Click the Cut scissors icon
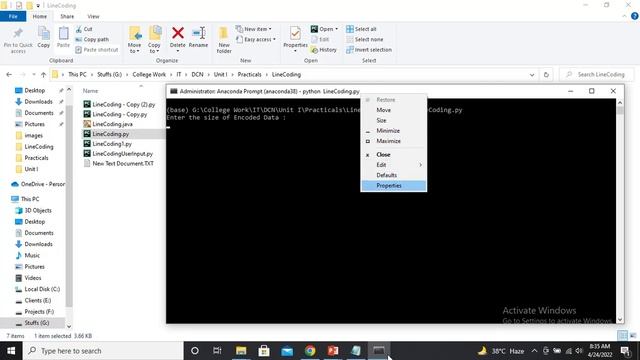The height and width of the screenshot is (360, 640). pyautogui.click(x=79, y=29)
